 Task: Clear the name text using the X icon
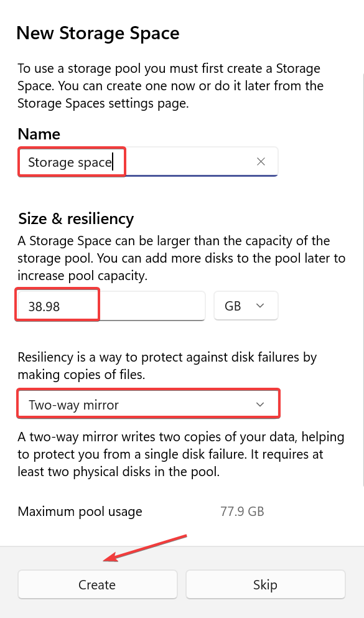[x=261, y=162]
